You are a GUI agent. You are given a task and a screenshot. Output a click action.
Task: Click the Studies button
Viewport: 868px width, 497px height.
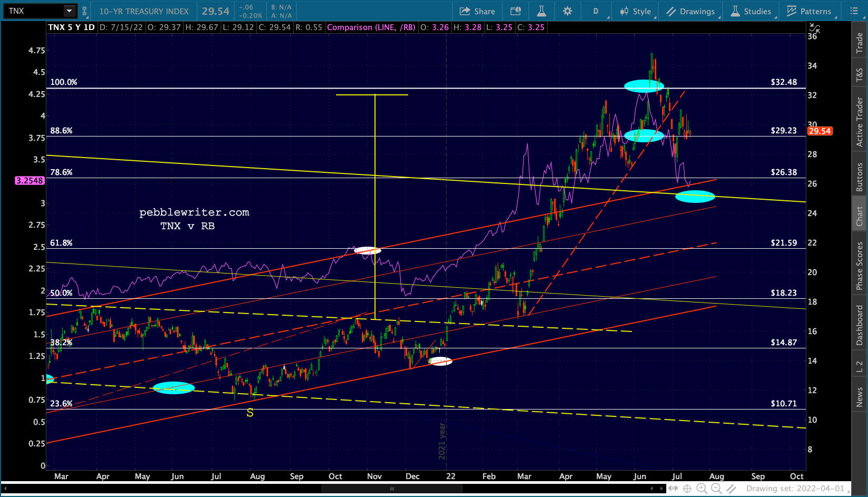tap(751, 11)
